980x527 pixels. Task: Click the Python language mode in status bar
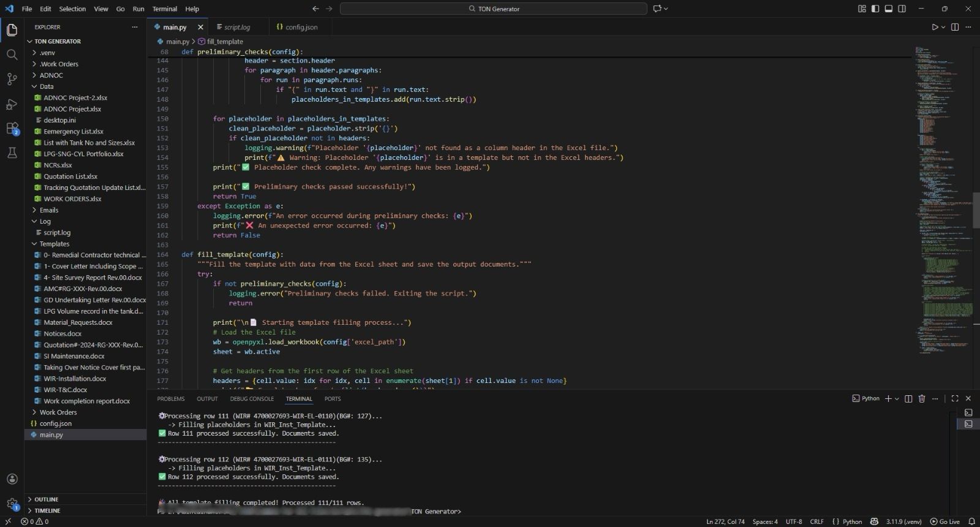tap(852, 521)
